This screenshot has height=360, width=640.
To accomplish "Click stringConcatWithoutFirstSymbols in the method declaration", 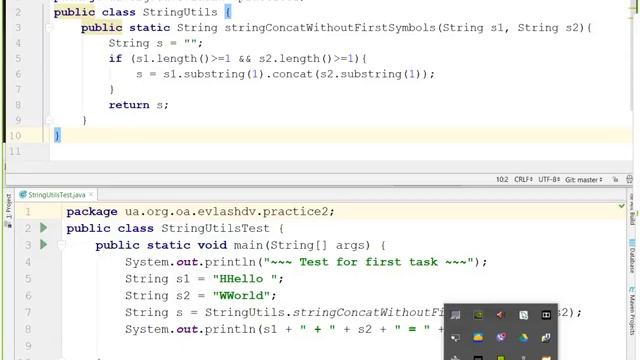I will 330,28.
